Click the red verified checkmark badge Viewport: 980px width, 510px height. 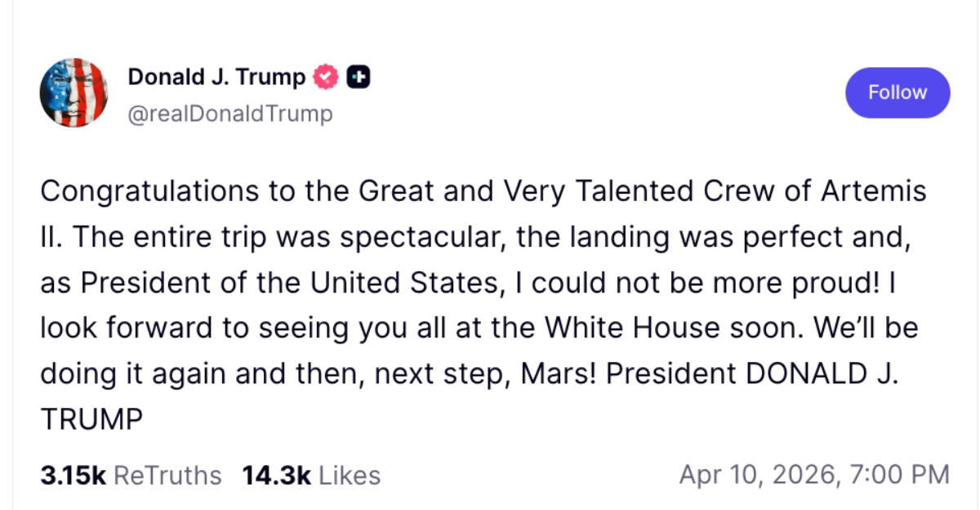click(327, 78)
